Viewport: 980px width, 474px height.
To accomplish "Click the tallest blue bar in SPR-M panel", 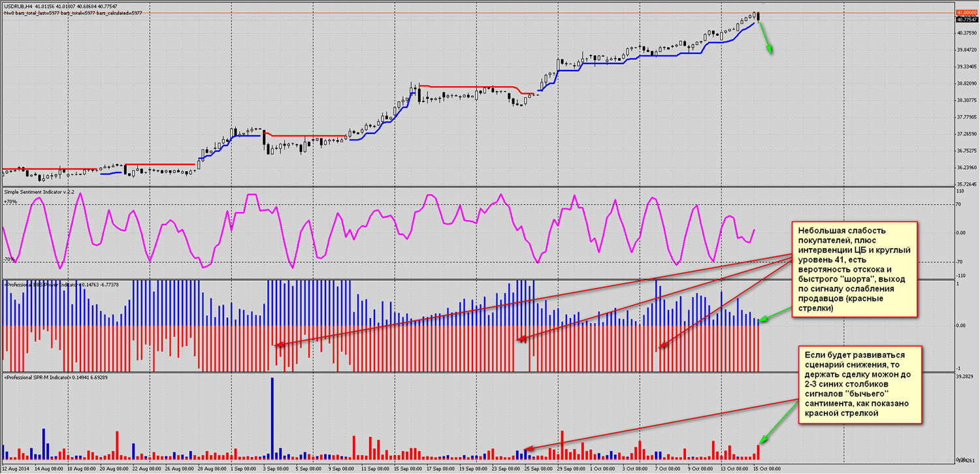I will (272, 418).
